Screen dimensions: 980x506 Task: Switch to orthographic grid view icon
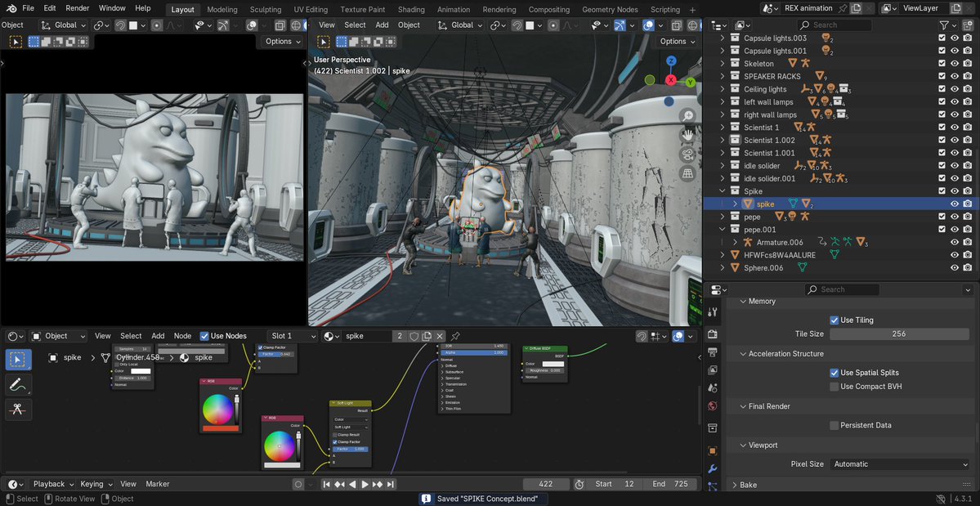[688, 173]
